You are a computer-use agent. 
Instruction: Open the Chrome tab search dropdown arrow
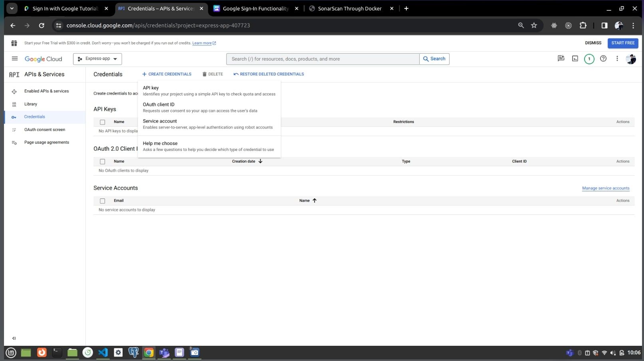[12, 8]
